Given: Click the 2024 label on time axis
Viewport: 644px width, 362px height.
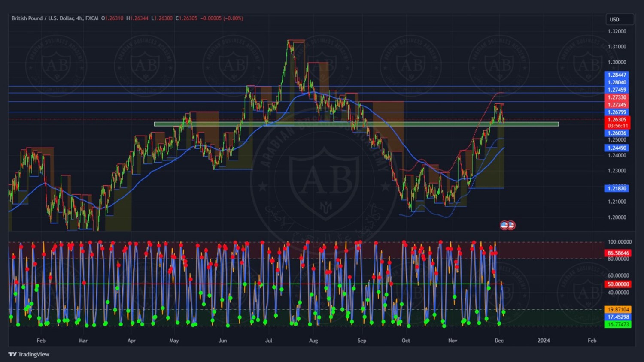Looking at the screenshot, I should coord(544,341).
